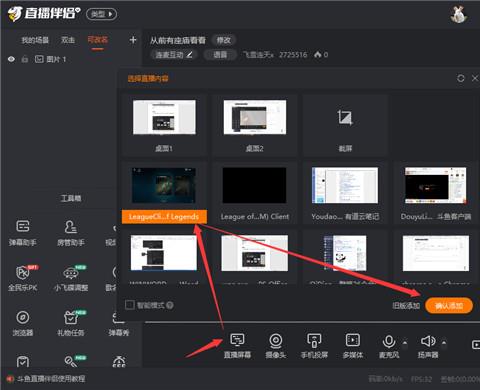Image resolution: width=480 pixels, height=390 pixels.
Task: Expand the microphone volume arrow
Action: coord(405,342)
